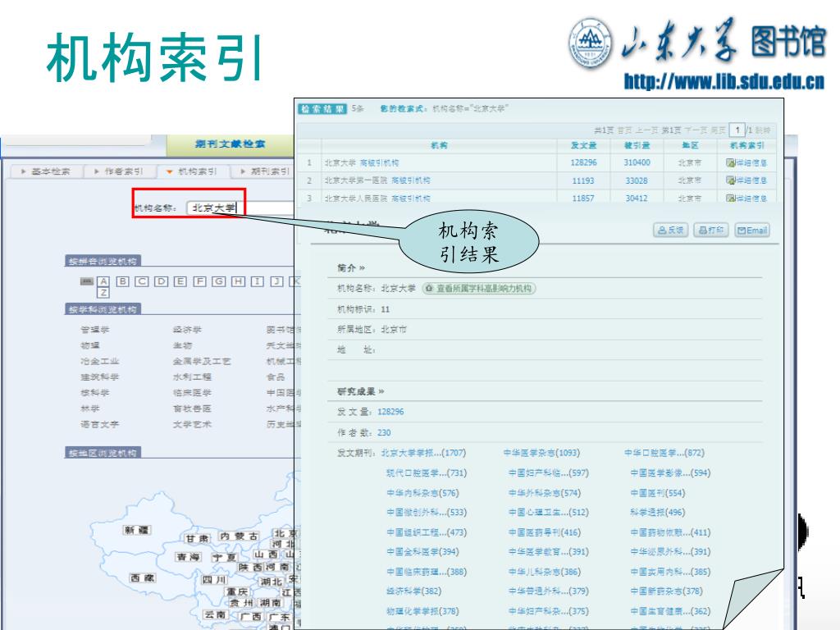Open the http://www.lib.sdu.edu.cn link
The width and height of the screenshot is (840, 630).
tap(724, 81)
